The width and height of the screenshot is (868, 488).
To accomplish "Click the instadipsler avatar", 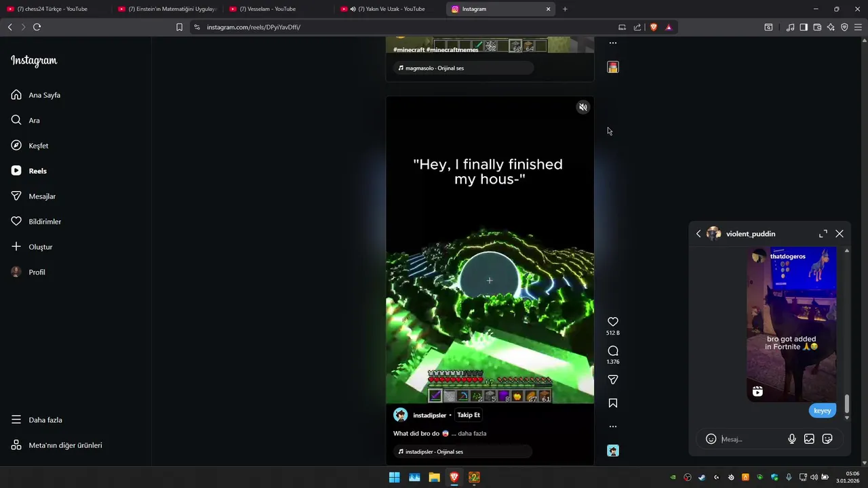I will pos(401,415).
